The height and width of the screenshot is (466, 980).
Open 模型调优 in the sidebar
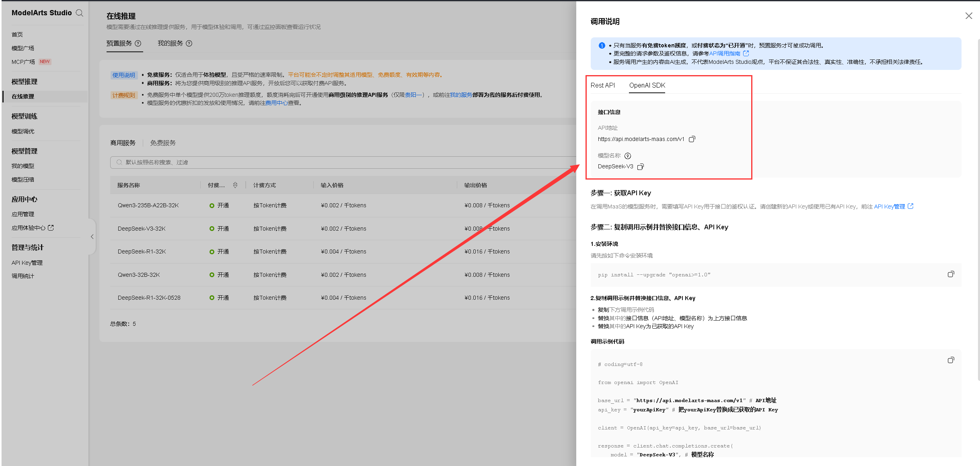click(x=23, y=131)
